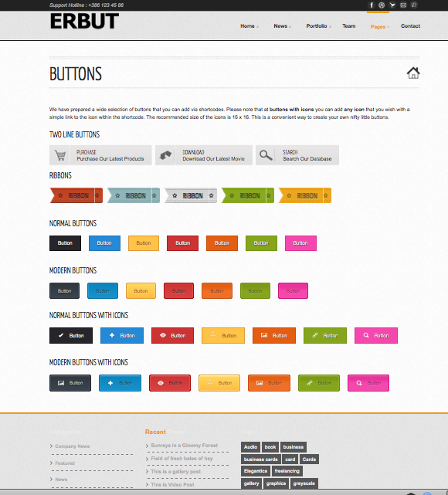Click the blue modern Button

(103, 291)
